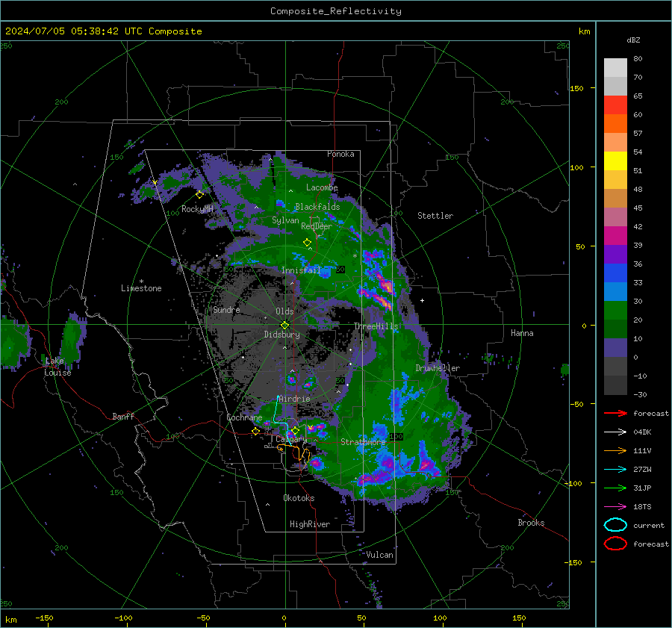Select the 39 dBZ purple legend swatch
The height and width of the screenshot is (628, 672).
point(615,254)
